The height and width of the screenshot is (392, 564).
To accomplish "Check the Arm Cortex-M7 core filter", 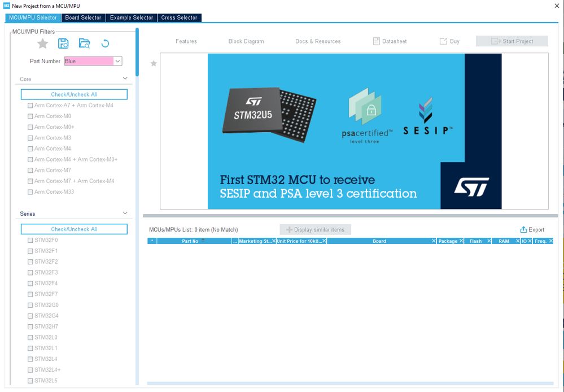I will [x=30, y=170].
